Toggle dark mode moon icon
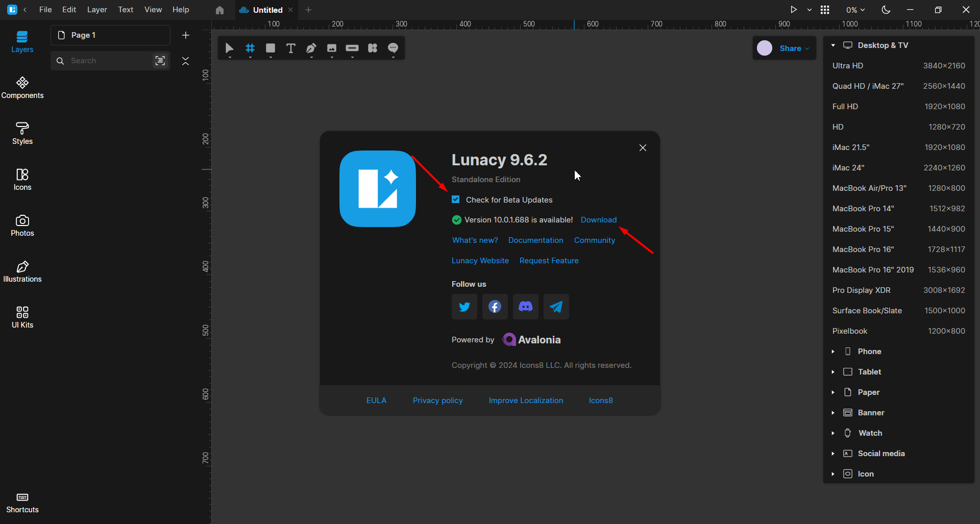This screenshot has height=524, width=980. tap(886, 10)
